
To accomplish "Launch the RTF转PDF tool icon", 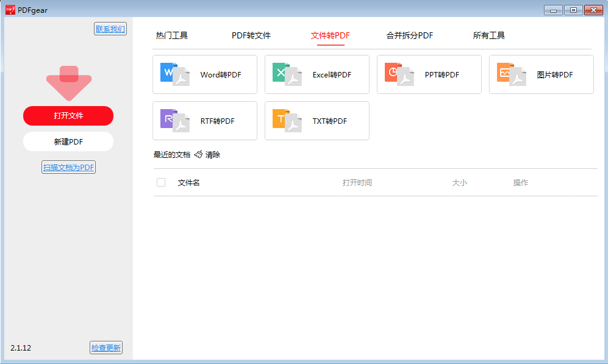I will click(x=174, y=121).
